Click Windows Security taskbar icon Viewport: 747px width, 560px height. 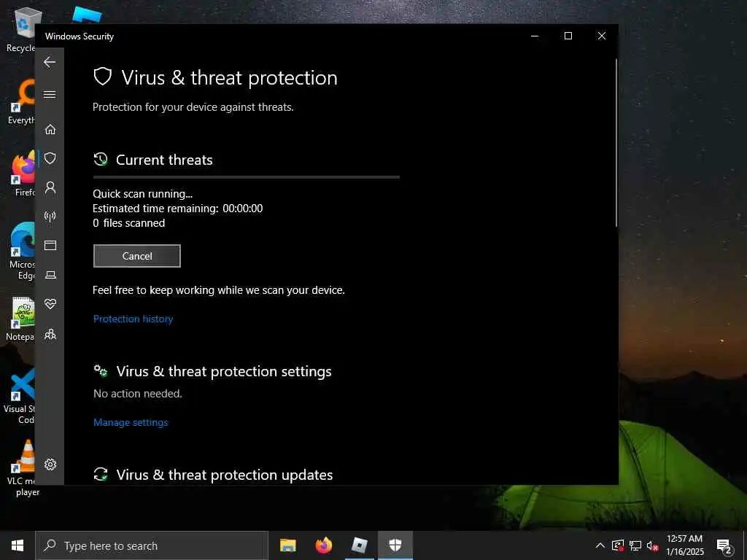point(395,545)
